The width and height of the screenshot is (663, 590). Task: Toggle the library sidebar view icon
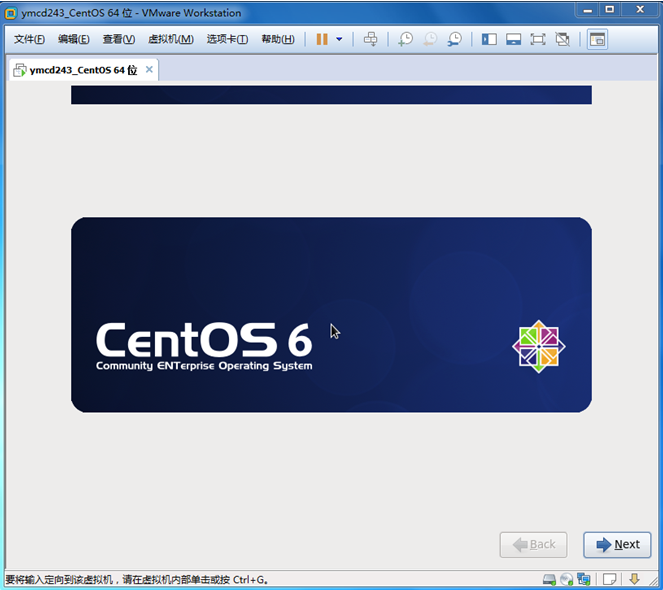[489, 39]
